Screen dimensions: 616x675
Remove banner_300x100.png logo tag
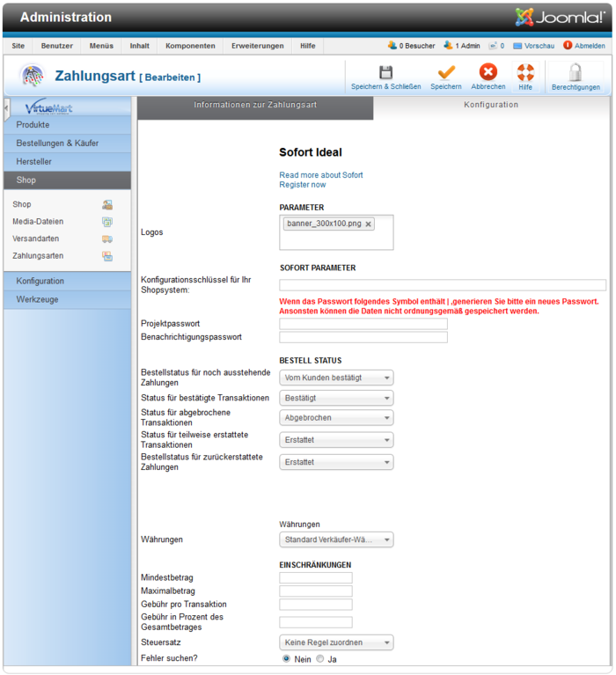[x=368, y=224]
